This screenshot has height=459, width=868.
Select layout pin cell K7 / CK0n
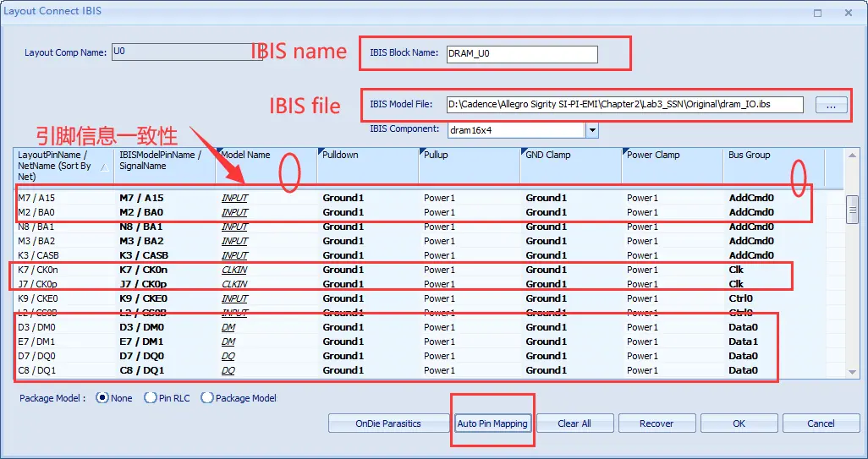click(63, 270)
